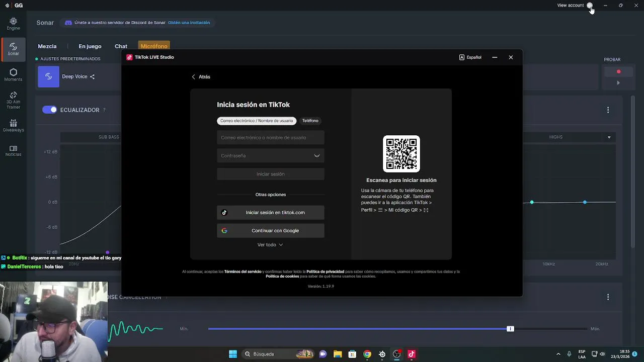Open File Explorer from taskbar

pyautogui.click(x=337, y=354)
